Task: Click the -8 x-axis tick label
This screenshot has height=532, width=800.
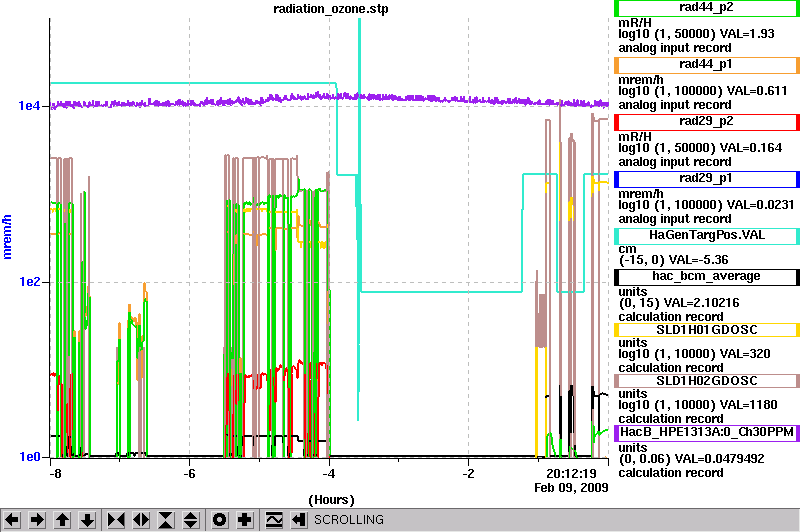Action: 55,474
